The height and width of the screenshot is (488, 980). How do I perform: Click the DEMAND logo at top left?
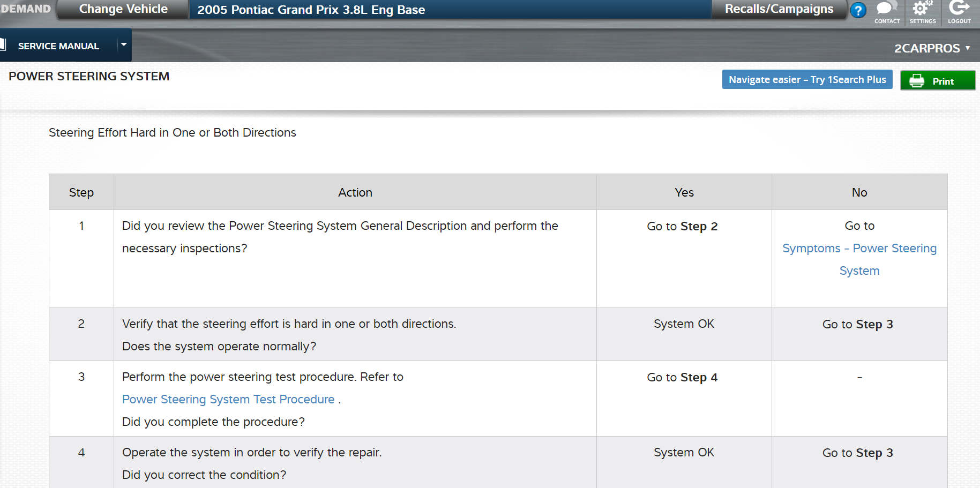tap(25, 9)
